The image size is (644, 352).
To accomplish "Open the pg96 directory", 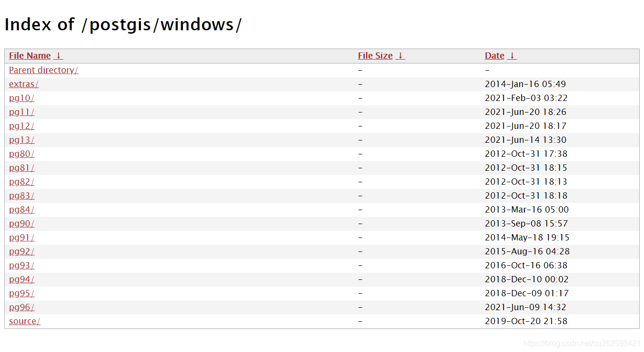I will (x=21, y=307).
